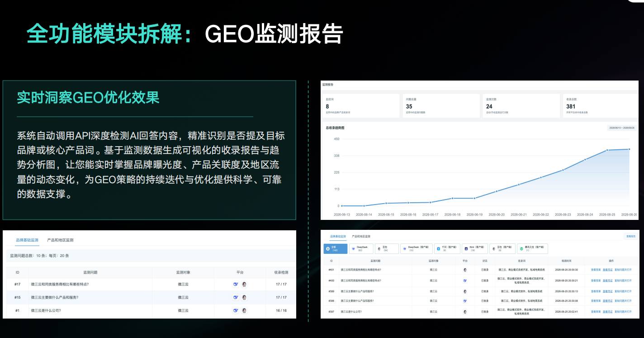Click the 16 / 16 value in row #1
This screenshot has height=338, width=644.
point(281,310)
